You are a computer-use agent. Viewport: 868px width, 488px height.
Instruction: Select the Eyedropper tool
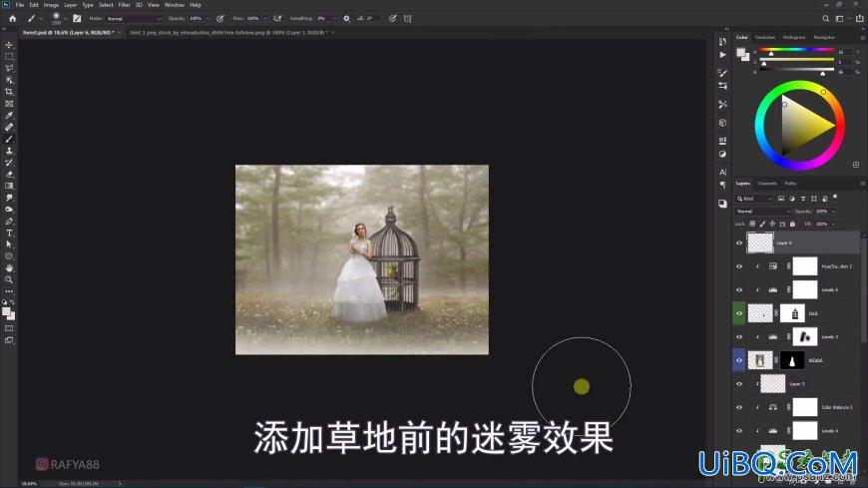[9, 115]
